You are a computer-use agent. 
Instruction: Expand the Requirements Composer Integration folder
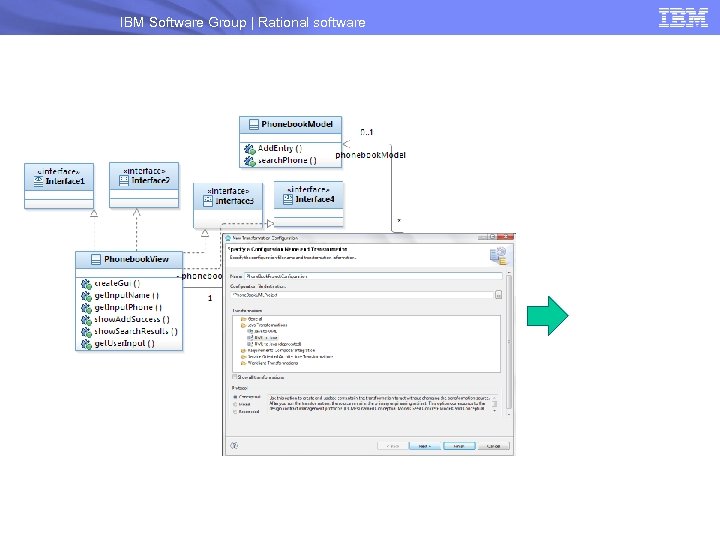(244, 350)
